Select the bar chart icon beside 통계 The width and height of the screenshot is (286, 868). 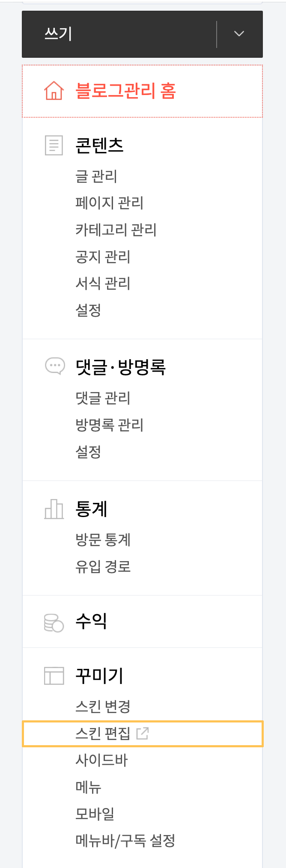(53, 508)
